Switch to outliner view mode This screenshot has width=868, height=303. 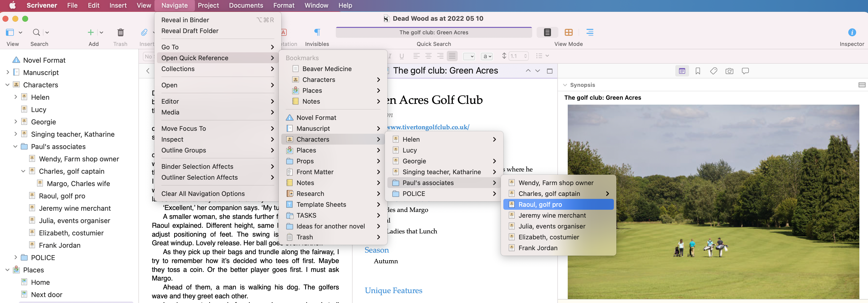pyautogui.click(x=590, y=32)
